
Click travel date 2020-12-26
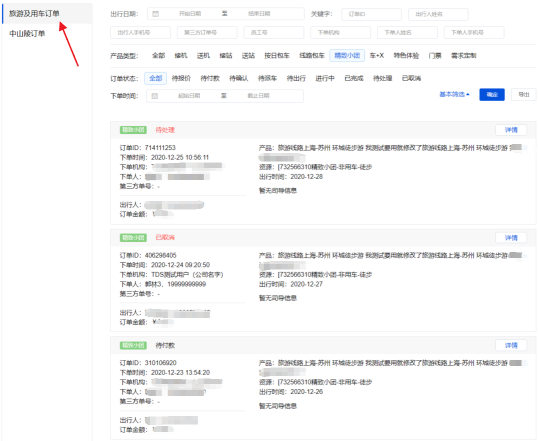pyautogui.click(x=307, y=392)
